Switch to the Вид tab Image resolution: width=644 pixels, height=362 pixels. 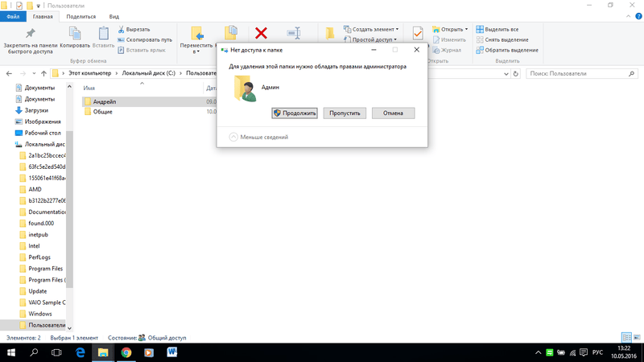tap(114, 16)
